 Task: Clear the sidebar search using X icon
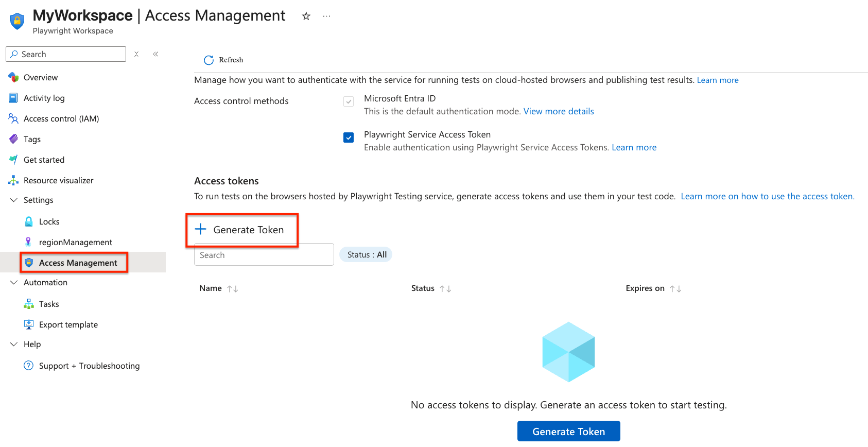136,54
